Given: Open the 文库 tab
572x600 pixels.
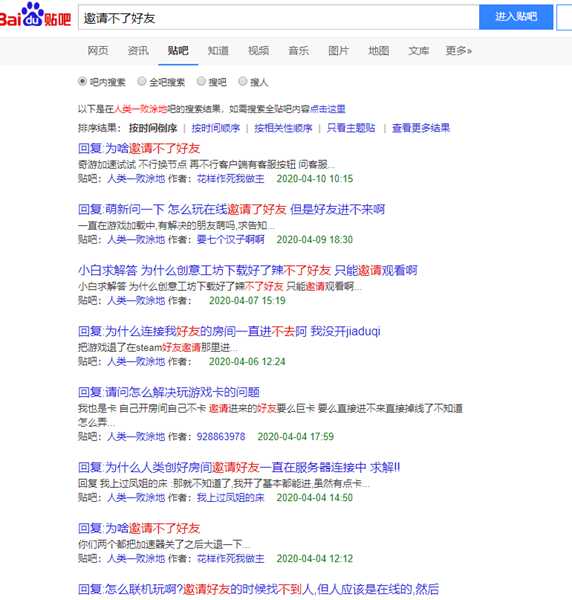Looking at the screenshot, I should [x=419, y=51].
